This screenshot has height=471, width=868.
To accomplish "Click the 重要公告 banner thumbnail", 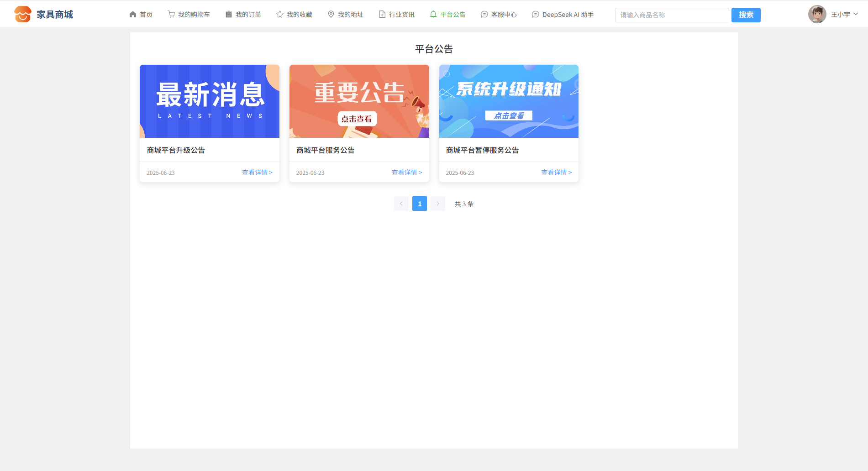I will coord(359,101).
